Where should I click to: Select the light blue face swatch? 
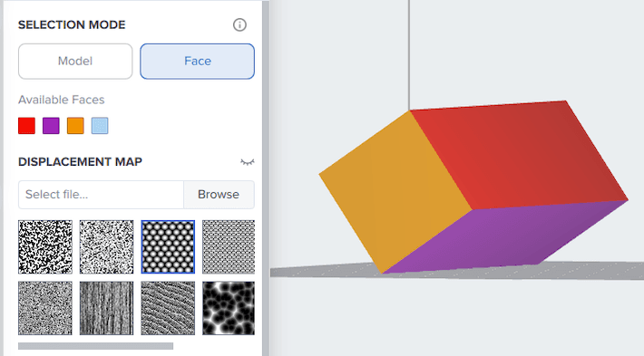100,126
